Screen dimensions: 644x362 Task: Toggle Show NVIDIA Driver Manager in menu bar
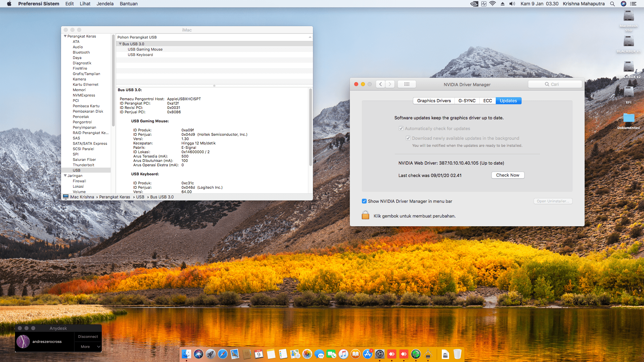pos(364,201)
